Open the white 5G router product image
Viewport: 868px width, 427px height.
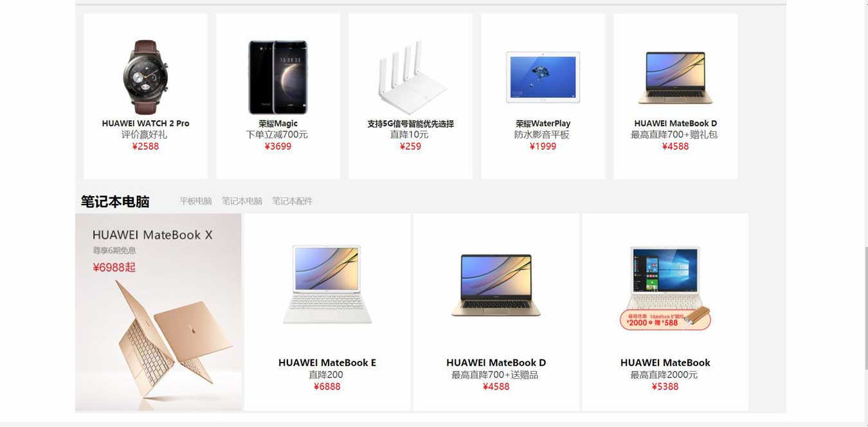click(411, 77)
